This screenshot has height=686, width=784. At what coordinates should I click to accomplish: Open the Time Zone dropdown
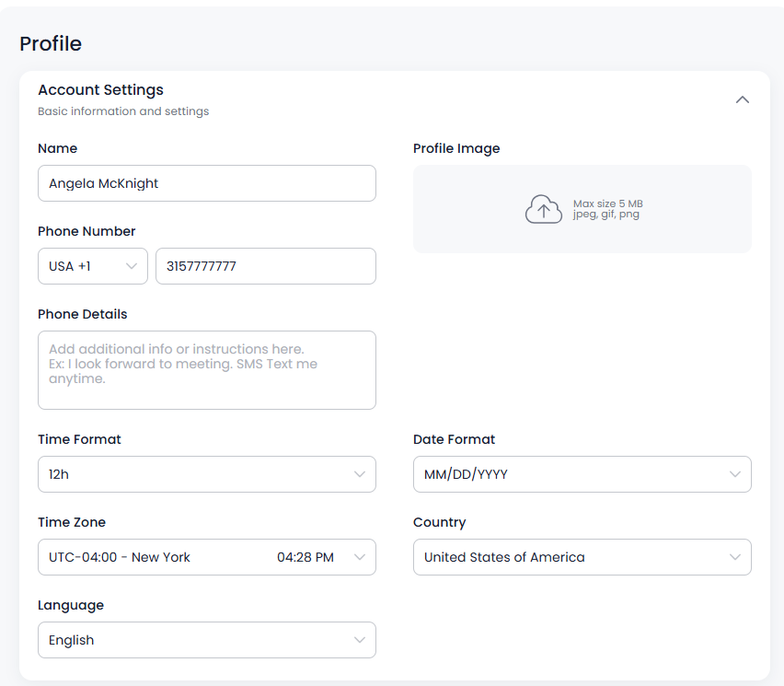tap(207, 557)
